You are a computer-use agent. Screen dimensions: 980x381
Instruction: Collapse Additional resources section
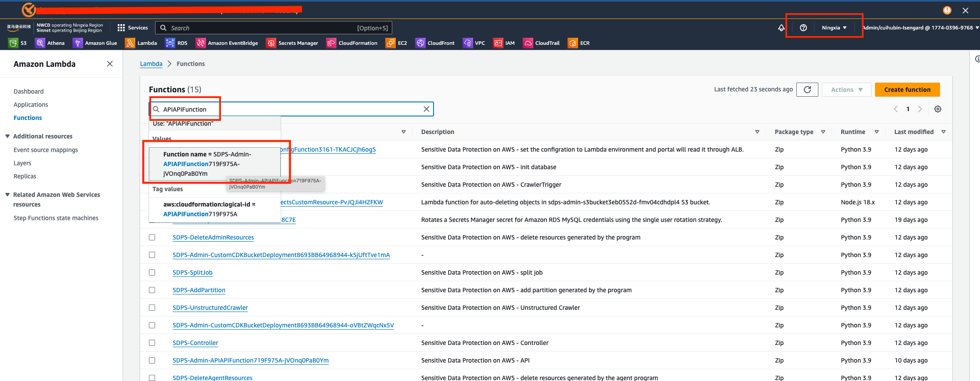7,136
